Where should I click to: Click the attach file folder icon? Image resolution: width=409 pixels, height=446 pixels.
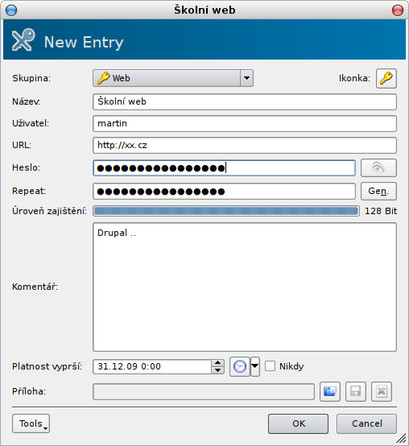(330, 391)
